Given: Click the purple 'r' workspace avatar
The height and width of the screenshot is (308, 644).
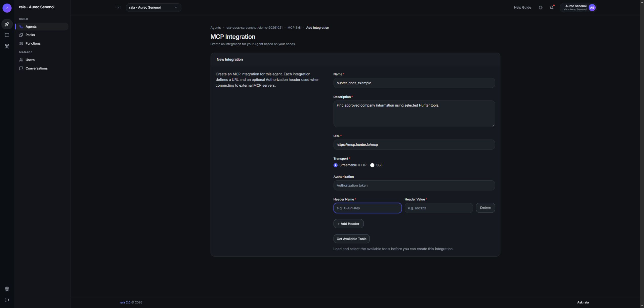Looking at the screenshot, I should [7, 8].
